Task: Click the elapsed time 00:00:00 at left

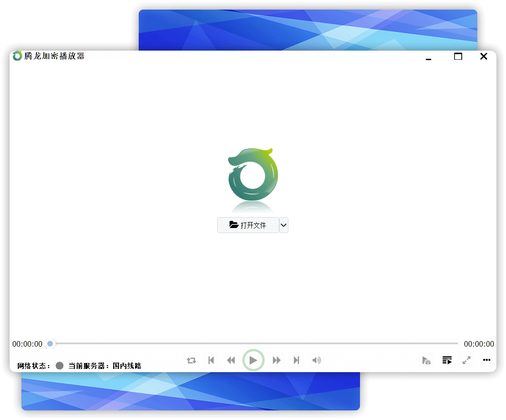Action: tap(27, 344)
